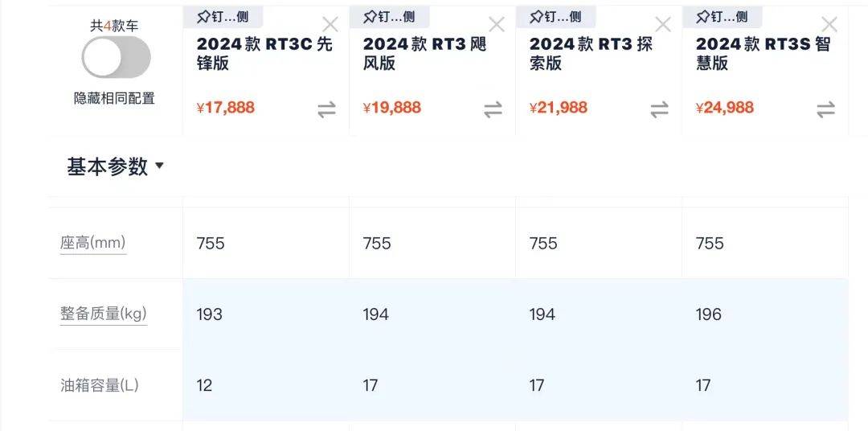Remove RT3S 智慧版 from comparison

point(829,24)
